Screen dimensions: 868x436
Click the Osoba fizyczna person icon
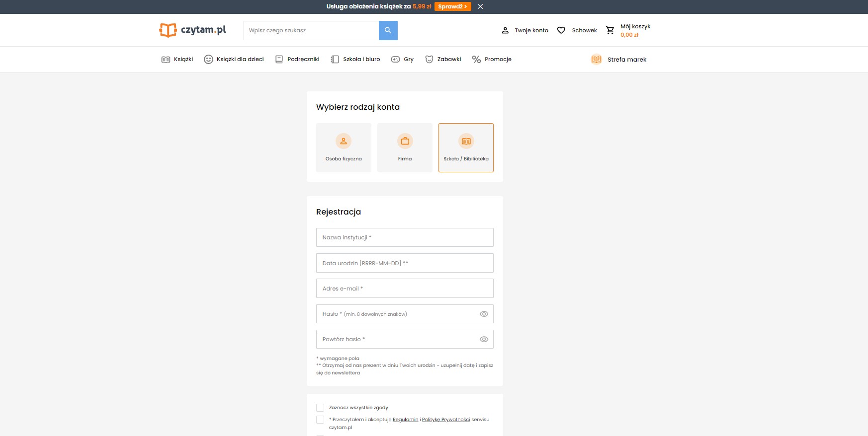(x=344, y=141)
